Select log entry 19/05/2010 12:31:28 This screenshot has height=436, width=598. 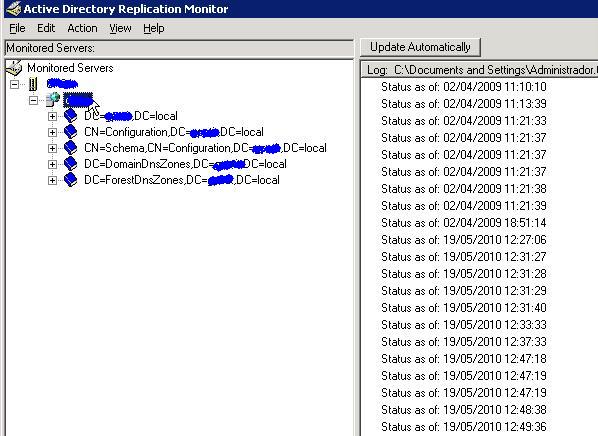464,274
